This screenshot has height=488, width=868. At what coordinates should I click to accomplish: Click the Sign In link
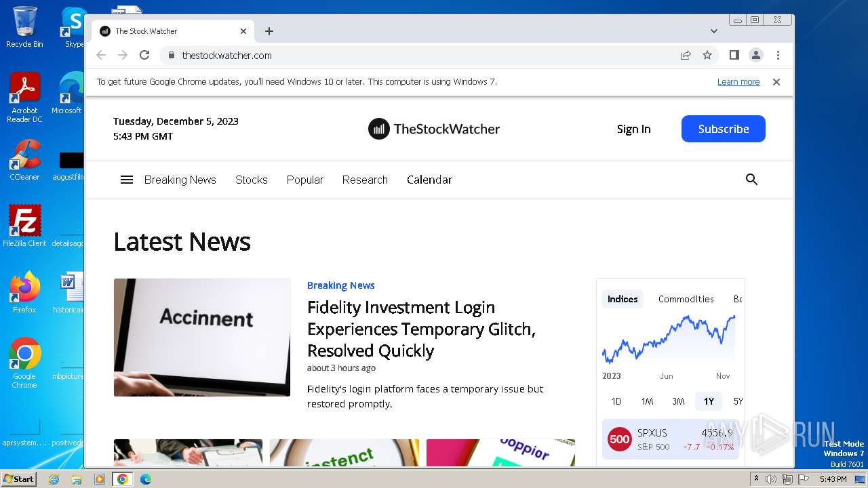(x=633, y=129)
